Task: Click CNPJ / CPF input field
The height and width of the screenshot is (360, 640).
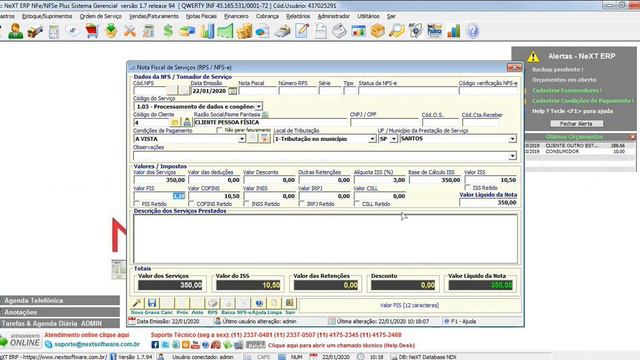Action: (384, 122)
